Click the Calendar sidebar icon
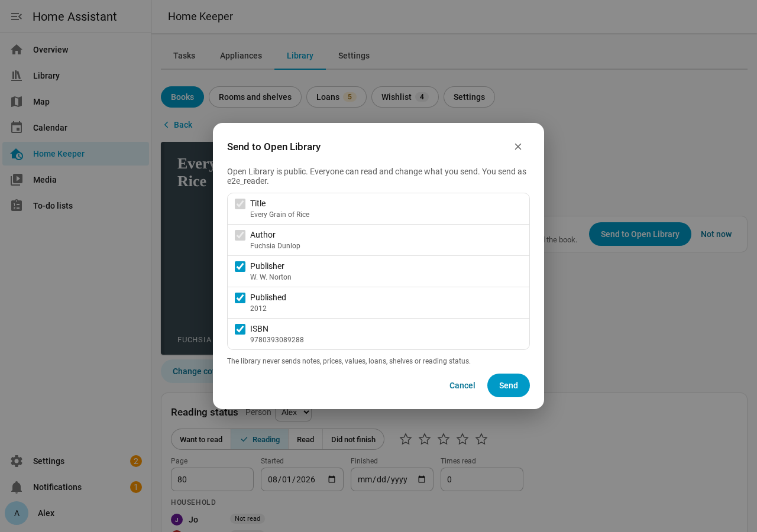The height and width of the screenshot is (532, 757). (17, 128)
